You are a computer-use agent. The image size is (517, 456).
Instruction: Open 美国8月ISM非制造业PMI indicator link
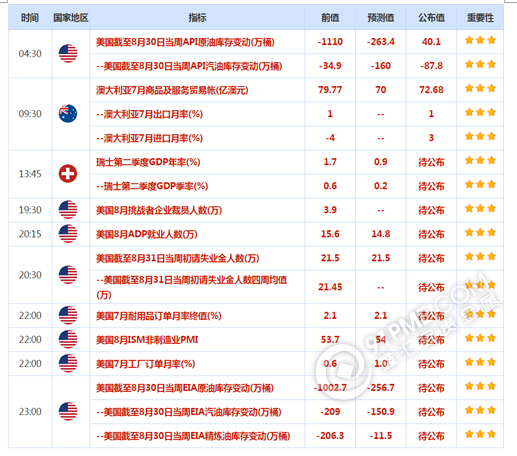pos(147,340)
